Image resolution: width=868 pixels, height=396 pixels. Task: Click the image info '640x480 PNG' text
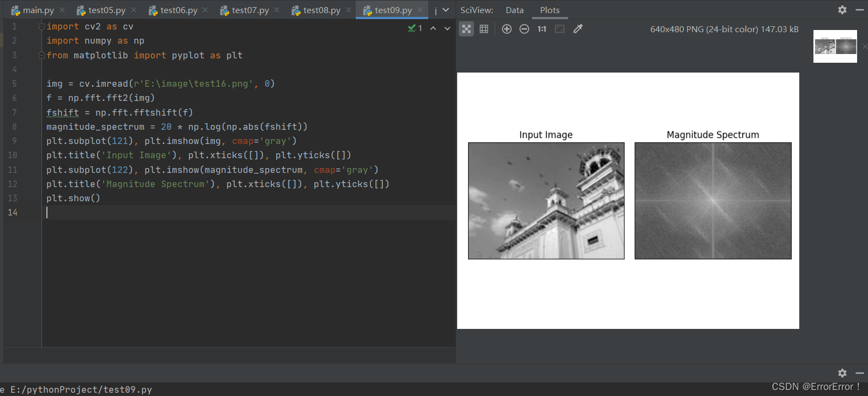point(725,29)
